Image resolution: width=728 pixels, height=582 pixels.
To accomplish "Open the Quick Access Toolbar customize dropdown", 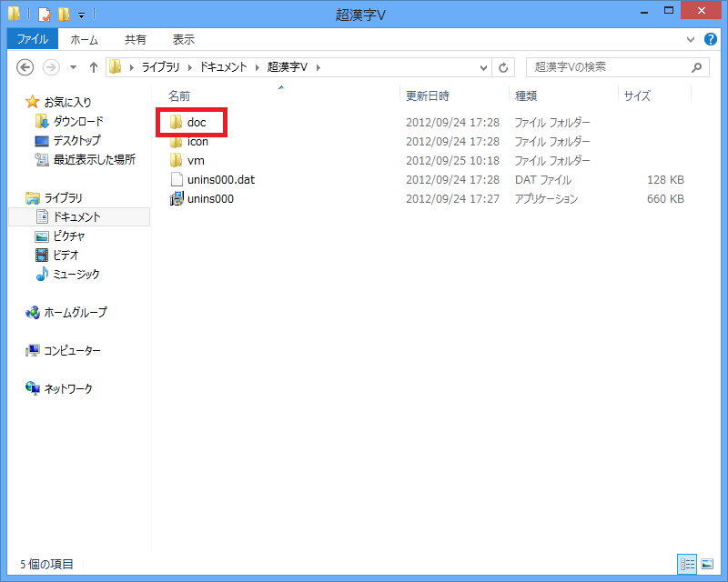I will click(81, 15).
